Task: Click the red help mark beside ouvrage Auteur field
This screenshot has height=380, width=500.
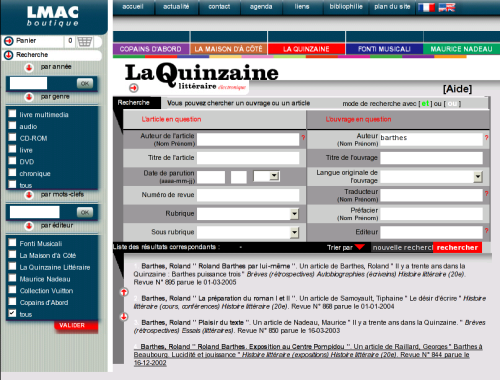Action: tap(486, 137)
